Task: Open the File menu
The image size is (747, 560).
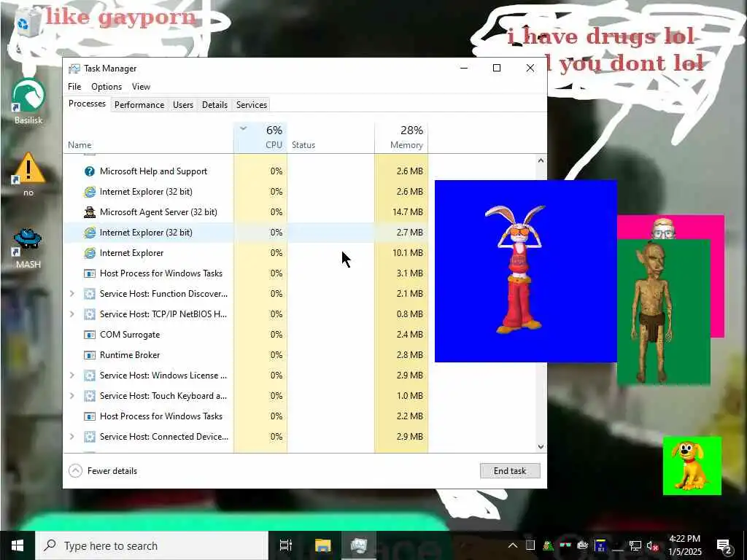Action: pos(74,87)
